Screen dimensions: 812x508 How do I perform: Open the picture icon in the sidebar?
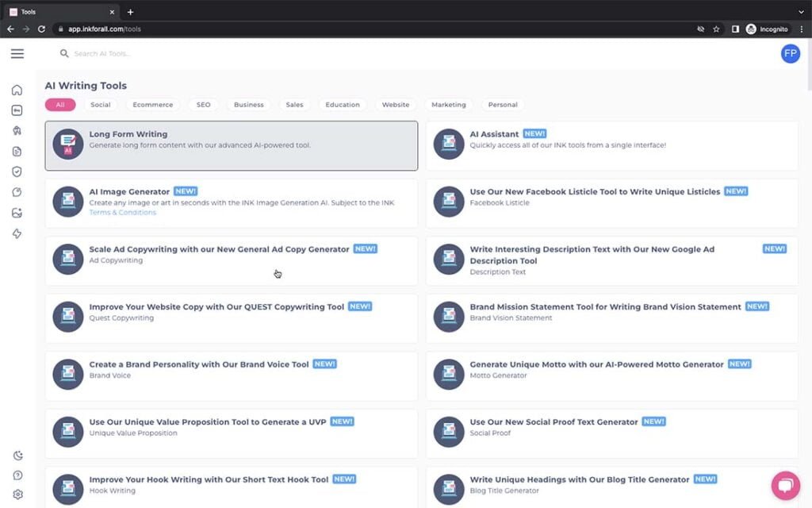pyautogui.click(x=17, y=213)
